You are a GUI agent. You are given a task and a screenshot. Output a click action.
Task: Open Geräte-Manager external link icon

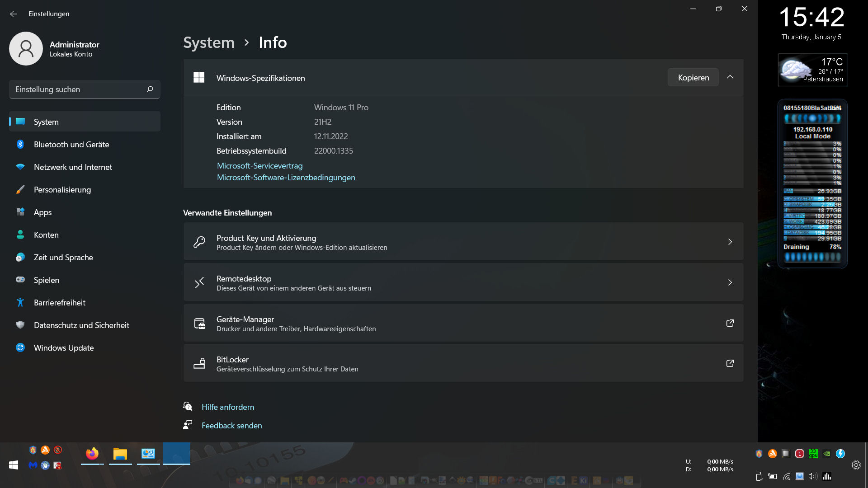click(x=730, y=323)
